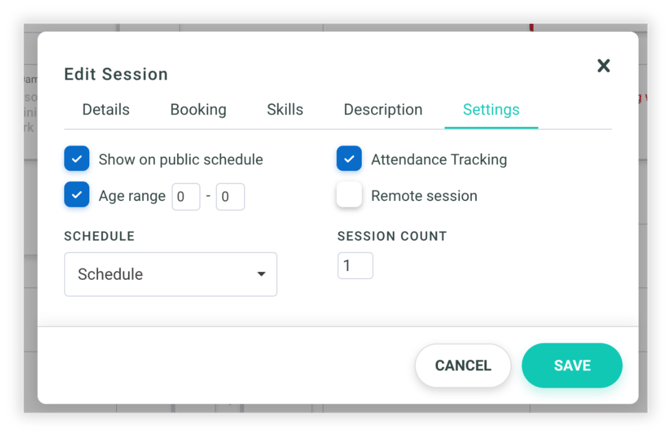Save the session changes
Screen dimensions: 670x438
[x=572, y=365]
